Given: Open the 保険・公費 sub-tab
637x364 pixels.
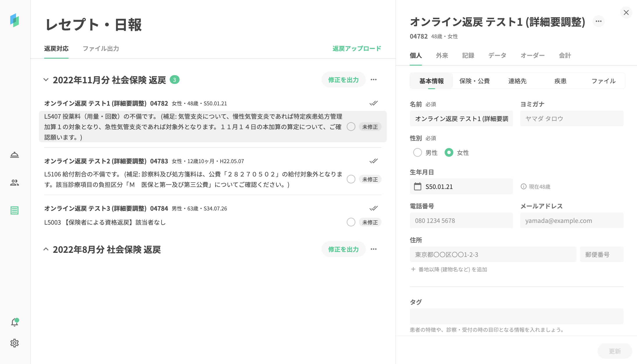Looking at the screenshot, I should pos(474,81).
